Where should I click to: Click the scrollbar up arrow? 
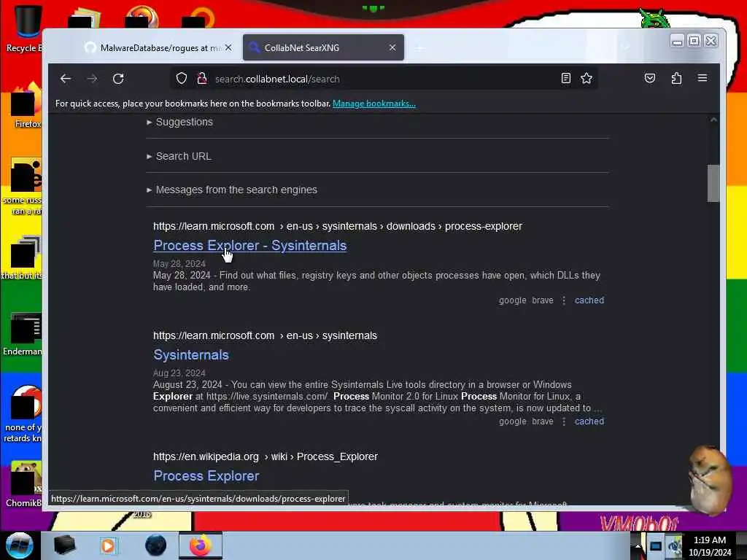(x=713, y=120)
